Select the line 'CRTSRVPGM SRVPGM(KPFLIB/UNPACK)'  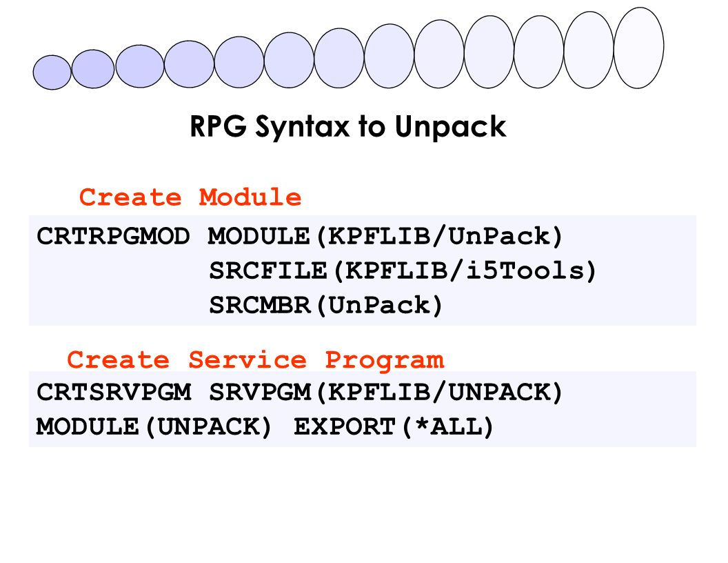point(299,393)
